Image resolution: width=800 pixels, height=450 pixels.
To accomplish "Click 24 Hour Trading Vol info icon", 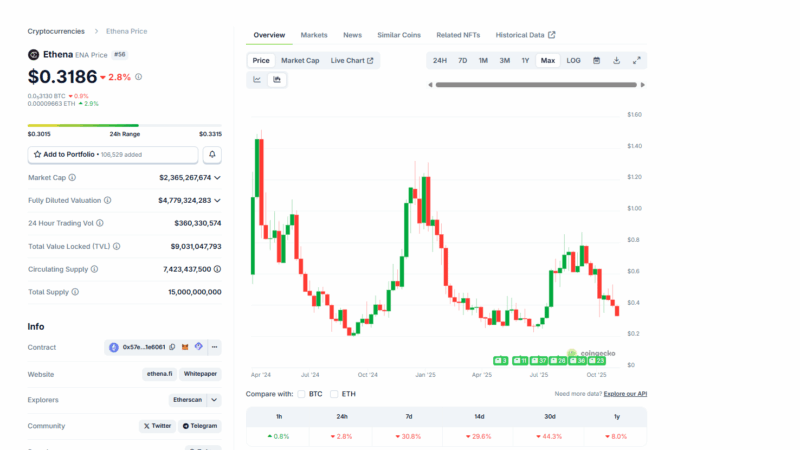I will [x=100, y=223].
